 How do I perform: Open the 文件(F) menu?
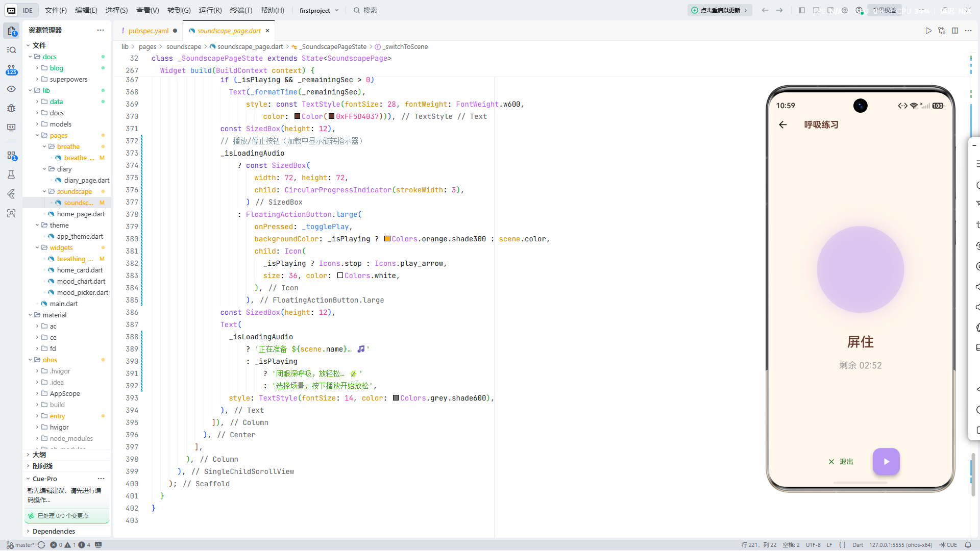(56, 10)
